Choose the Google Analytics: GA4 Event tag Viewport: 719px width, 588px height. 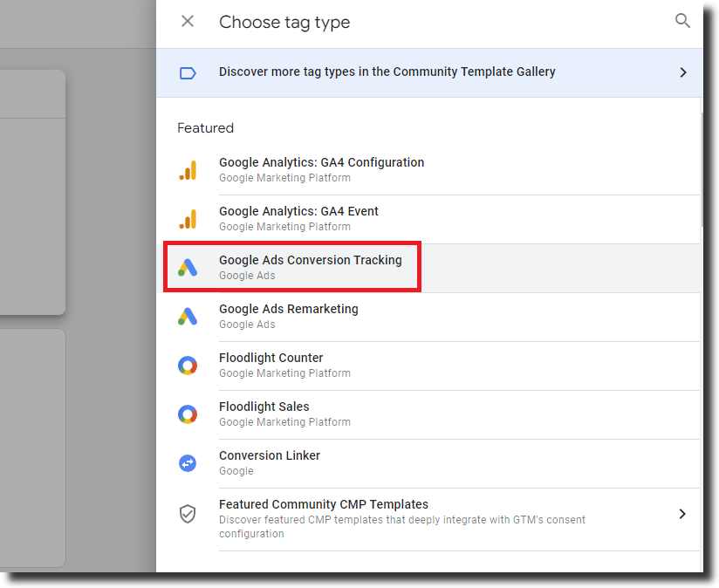298,211
